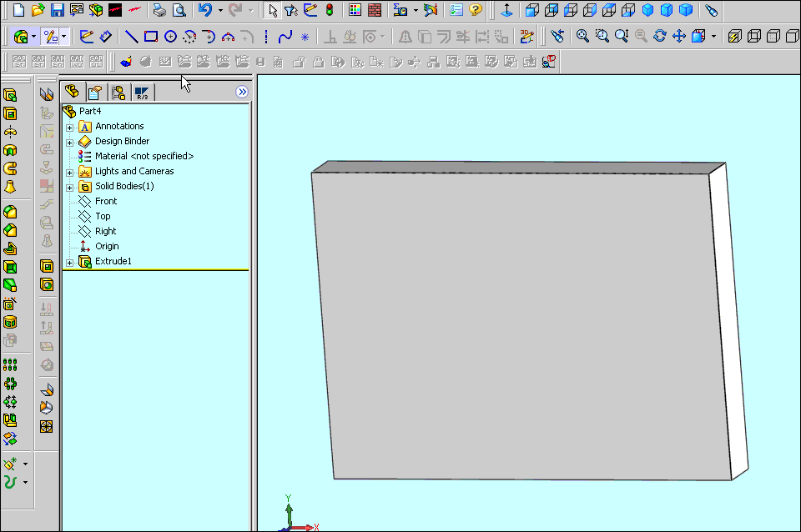This screenshot has width=801, height=532.
Task: Open an existing file
Action: click(38, 10)
